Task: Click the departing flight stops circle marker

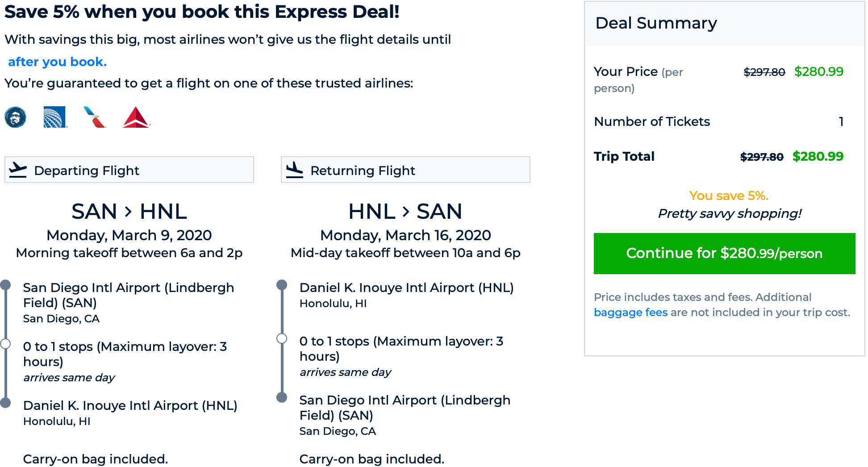Action: [x=5, y=344]
